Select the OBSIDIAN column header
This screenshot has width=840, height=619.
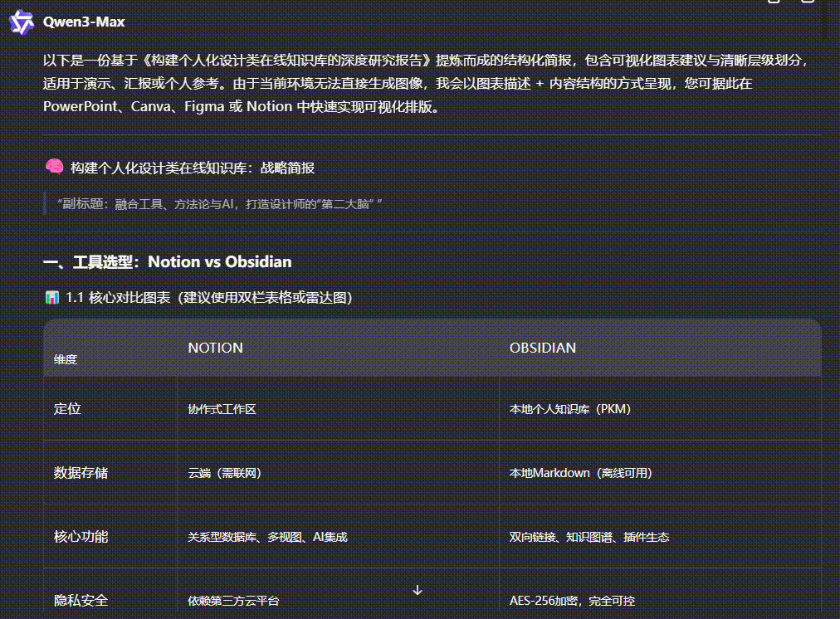pos(544,348)
